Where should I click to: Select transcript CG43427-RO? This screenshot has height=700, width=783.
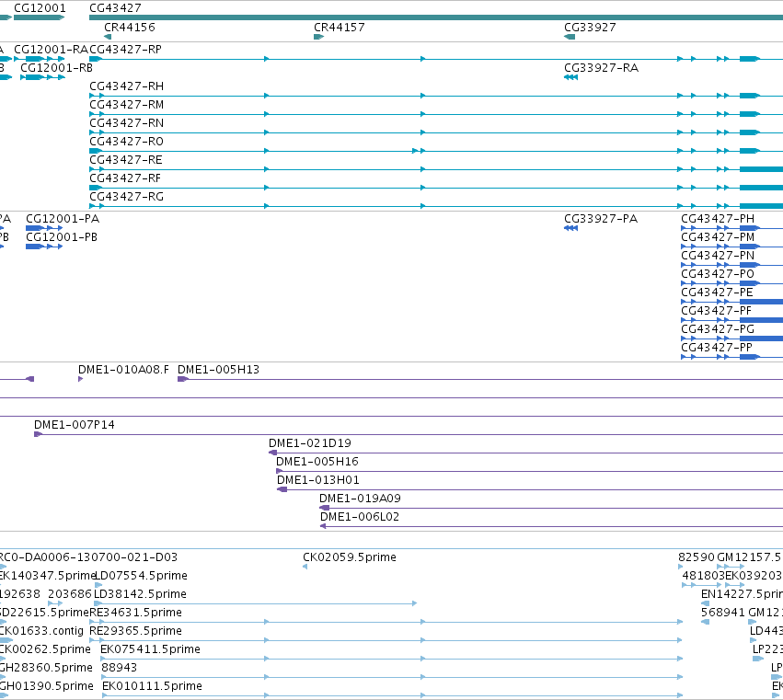pyautogui.click(x=126, y=142)
